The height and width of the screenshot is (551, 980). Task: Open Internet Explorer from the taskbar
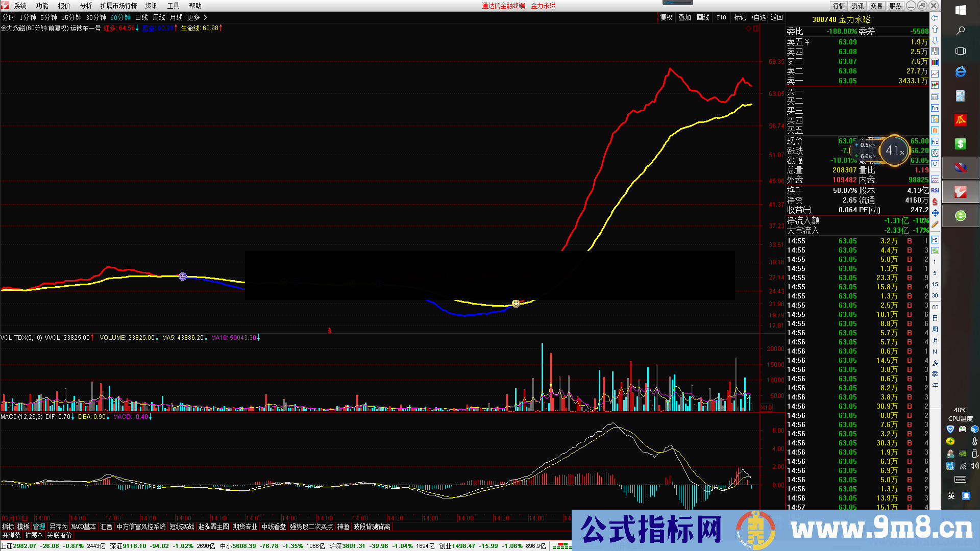click(x=962, y=72)
